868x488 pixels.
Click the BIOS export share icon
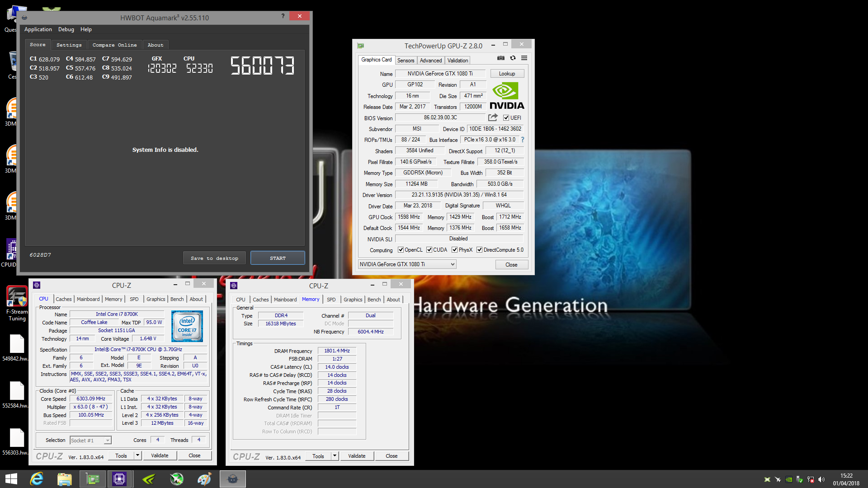[x=493, y=117]
